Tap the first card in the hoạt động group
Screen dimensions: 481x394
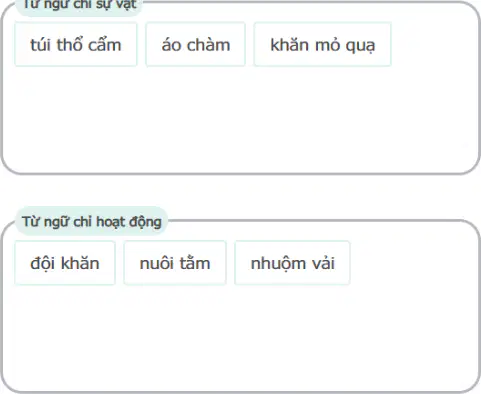[65, 263]
